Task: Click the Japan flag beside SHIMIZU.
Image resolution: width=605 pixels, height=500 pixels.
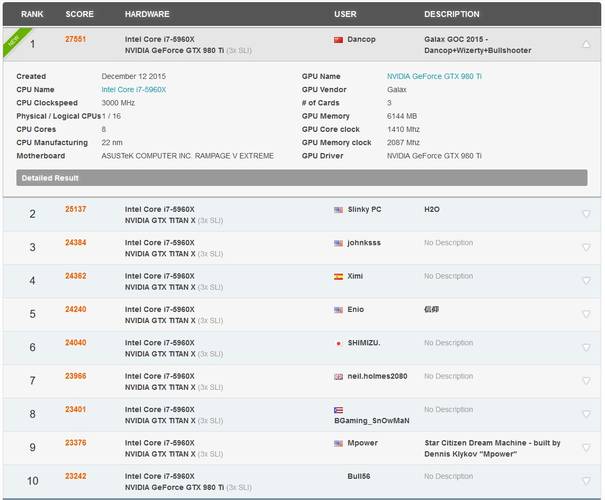Action: coord(338,343)
